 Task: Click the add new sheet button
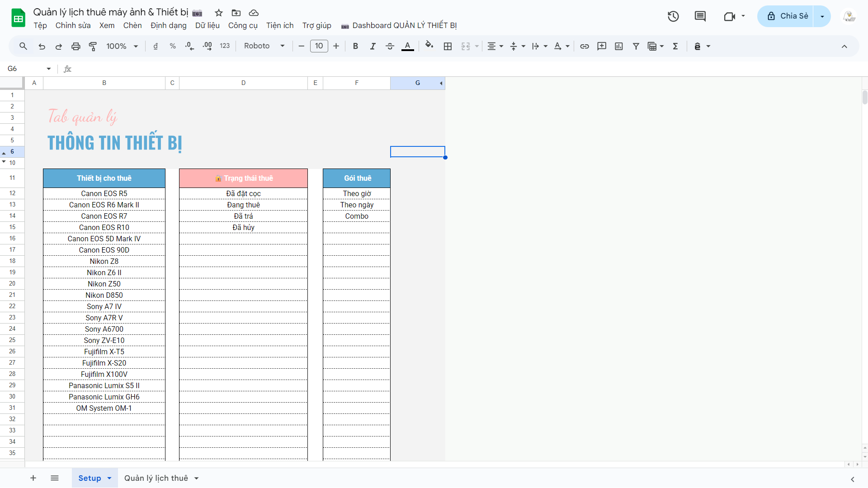[x=33, y=478]
